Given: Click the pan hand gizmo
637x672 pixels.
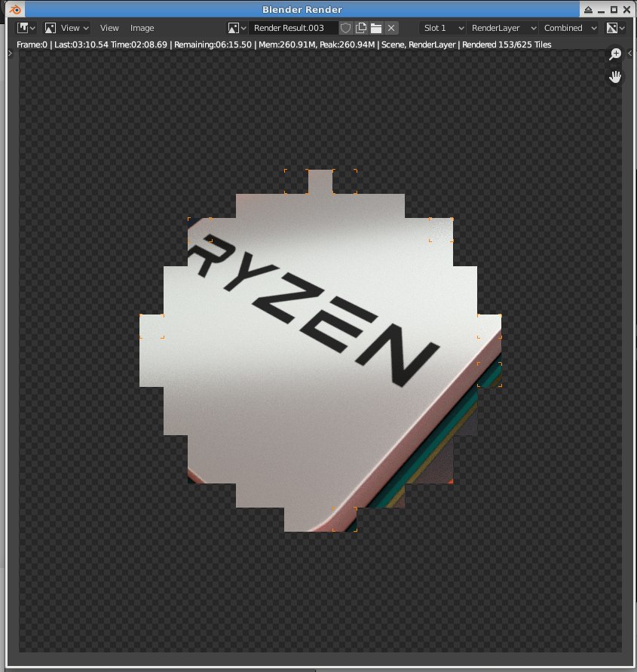Looking at the screenshot, I should coord(615,77).
